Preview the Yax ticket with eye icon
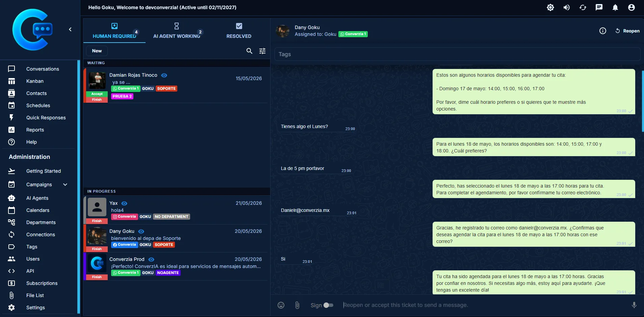644x317 pixels. pyautogui.click(x=124, y=203)
